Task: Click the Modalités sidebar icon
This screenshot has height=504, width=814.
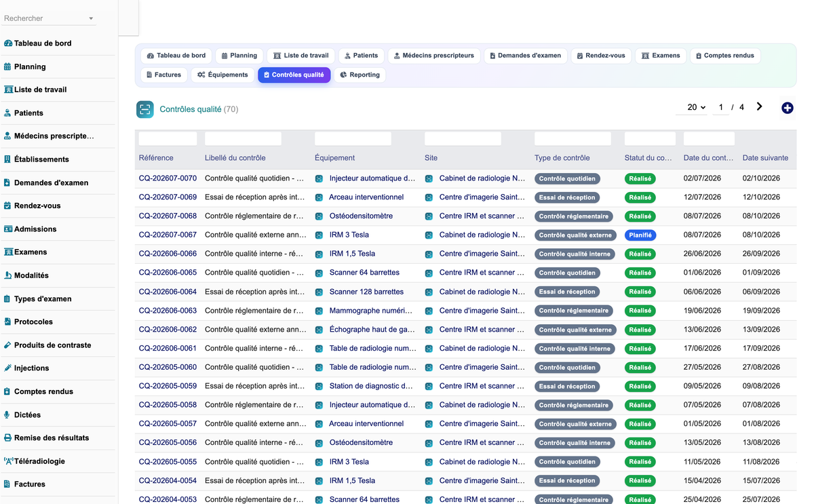Action: [8, 275]
